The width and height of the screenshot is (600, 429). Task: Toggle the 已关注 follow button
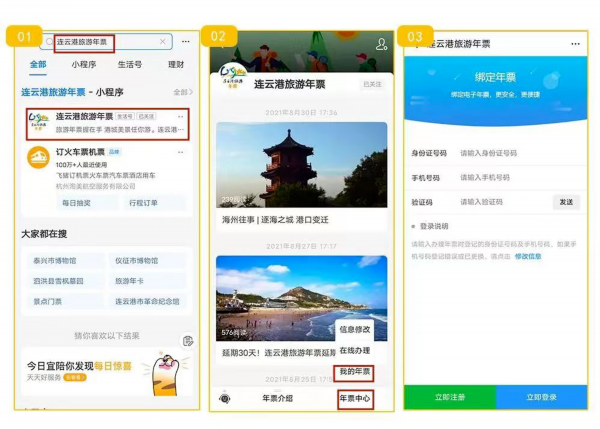(x=372, y=84)
